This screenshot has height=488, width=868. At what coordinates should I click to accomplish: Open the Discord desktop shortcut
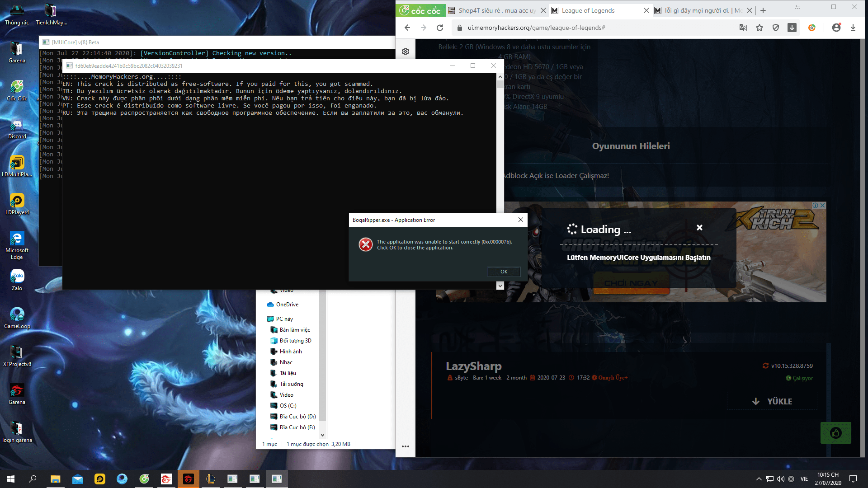coord(17,128)
